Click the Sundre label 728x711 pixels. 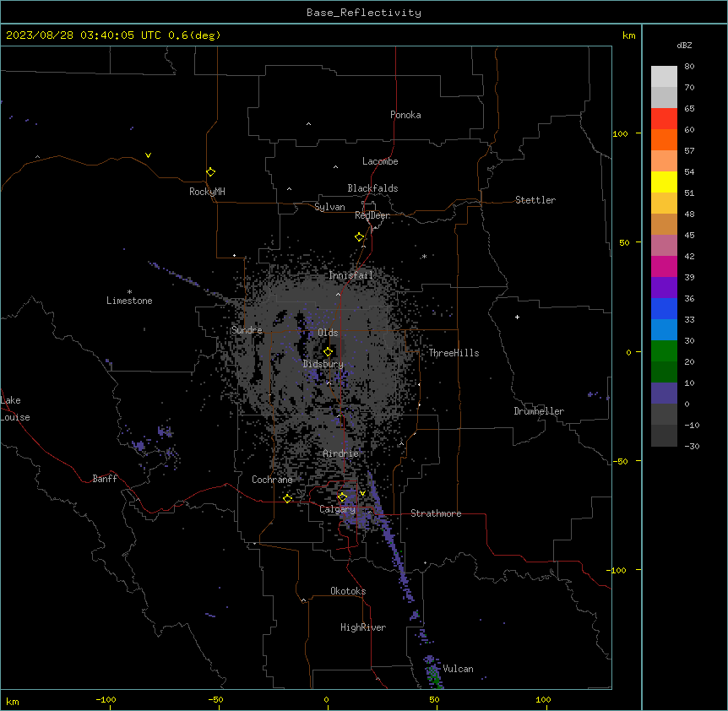click(247, 330)
